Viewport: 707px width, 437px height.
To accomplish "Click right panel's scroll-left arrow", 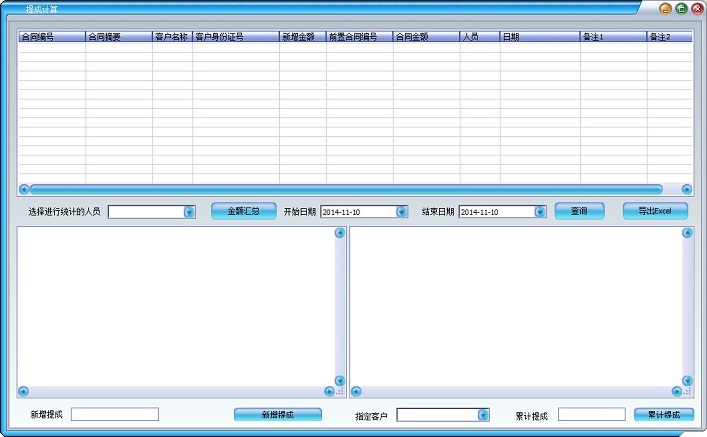I will (356, 391).
